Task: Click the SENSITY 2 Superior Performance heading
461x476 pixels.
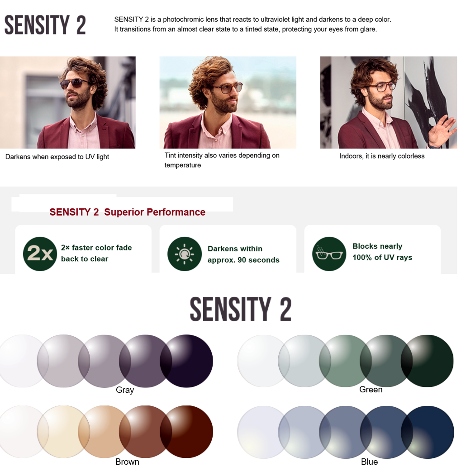Action: pos(127,212)
